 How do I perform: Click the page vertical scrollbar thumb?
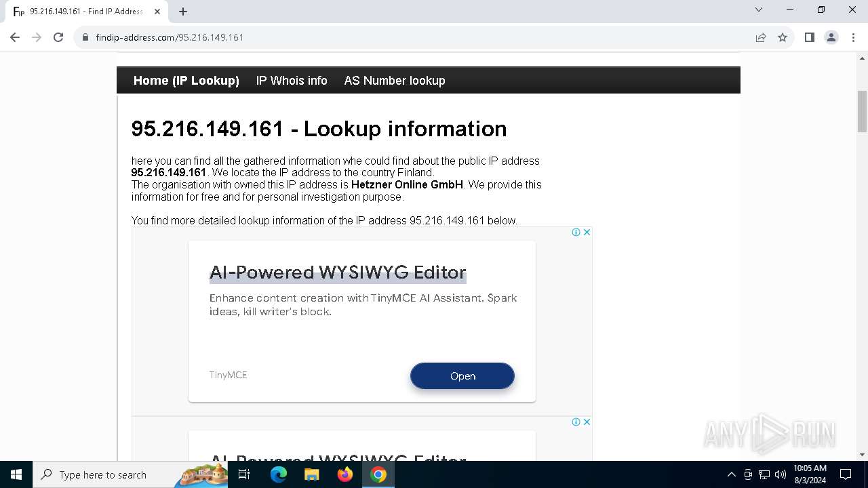863,111
